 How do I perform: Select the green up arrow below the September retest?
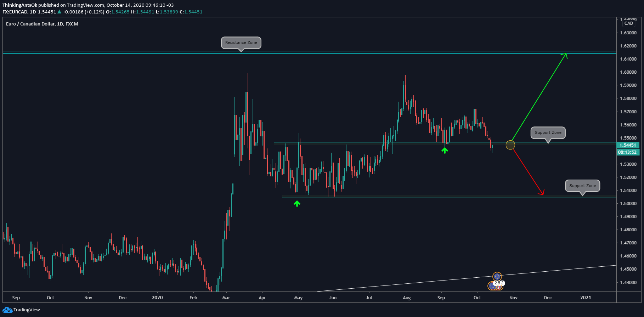[445, 151]
